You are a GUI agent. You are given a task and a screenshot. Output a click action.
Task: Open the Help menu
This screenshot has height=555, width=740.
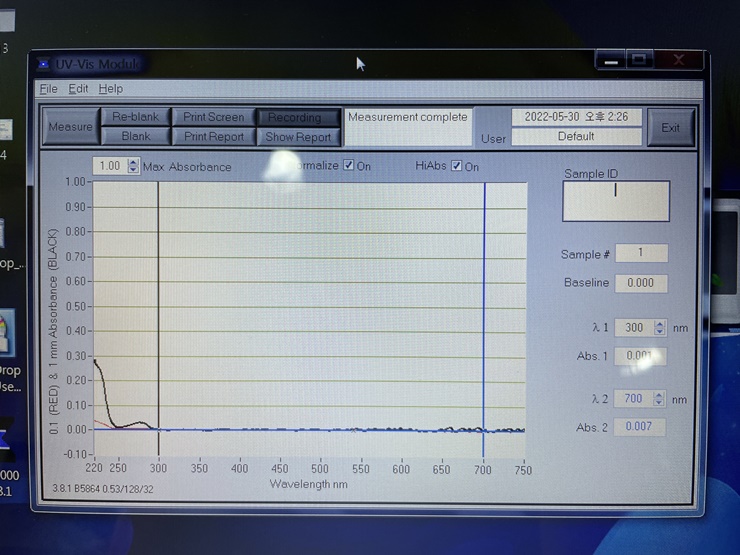[110, 89]
